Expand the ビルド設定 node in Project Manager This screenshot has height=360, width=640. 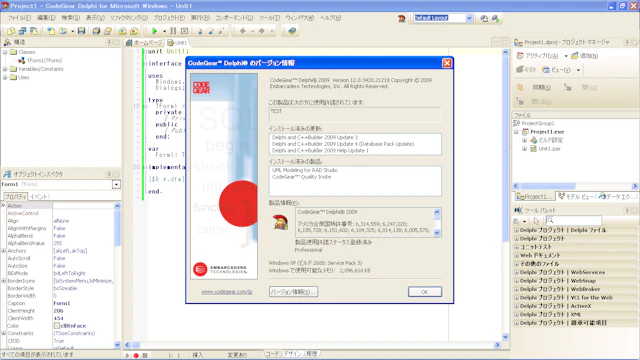tap(524, 140)
